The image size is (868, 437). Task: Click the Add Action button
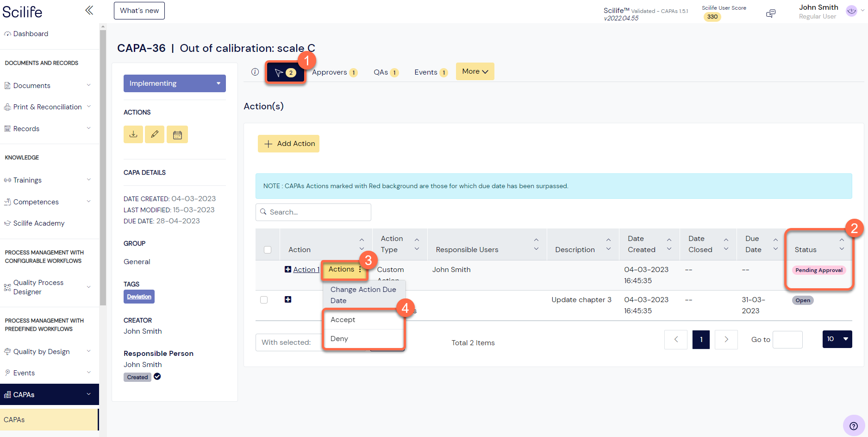point(288,144)
